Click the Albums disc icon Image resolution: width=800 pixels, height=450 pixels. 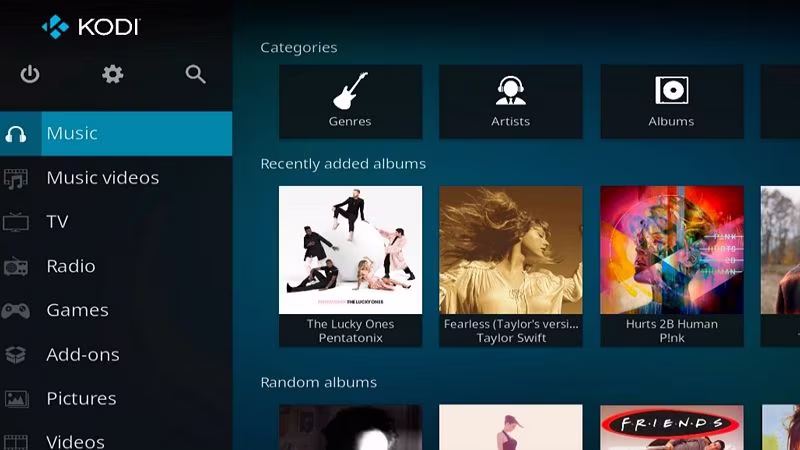pos(671,90)
